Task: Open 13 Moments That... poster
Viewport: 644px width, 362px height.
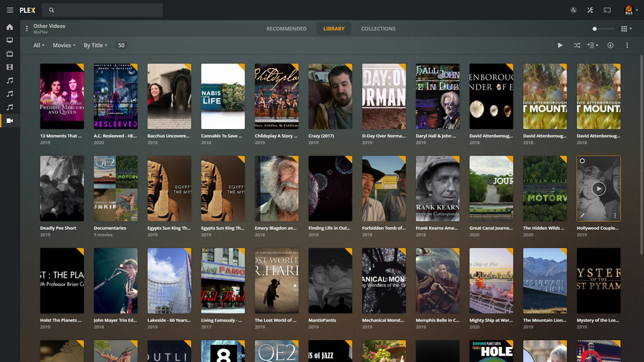Action: tap(62, 96)
